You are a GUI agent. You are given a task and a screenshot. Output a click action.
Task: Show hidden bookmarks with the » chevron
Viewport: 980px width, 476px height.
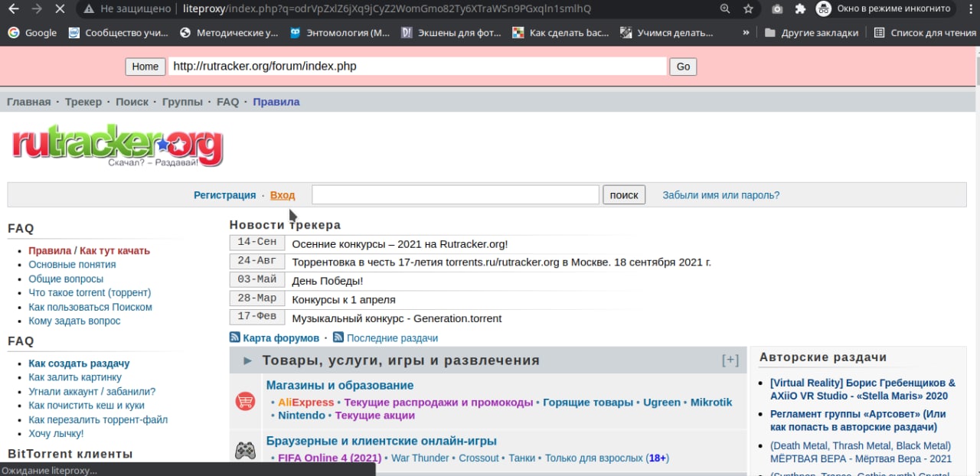click(746, 33)
